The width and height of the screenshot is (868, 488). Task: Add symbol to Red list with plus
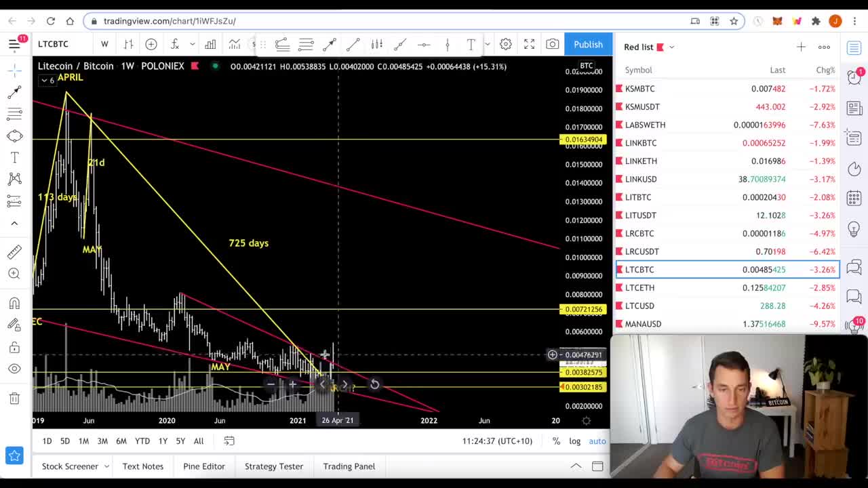tap(801, 47)
